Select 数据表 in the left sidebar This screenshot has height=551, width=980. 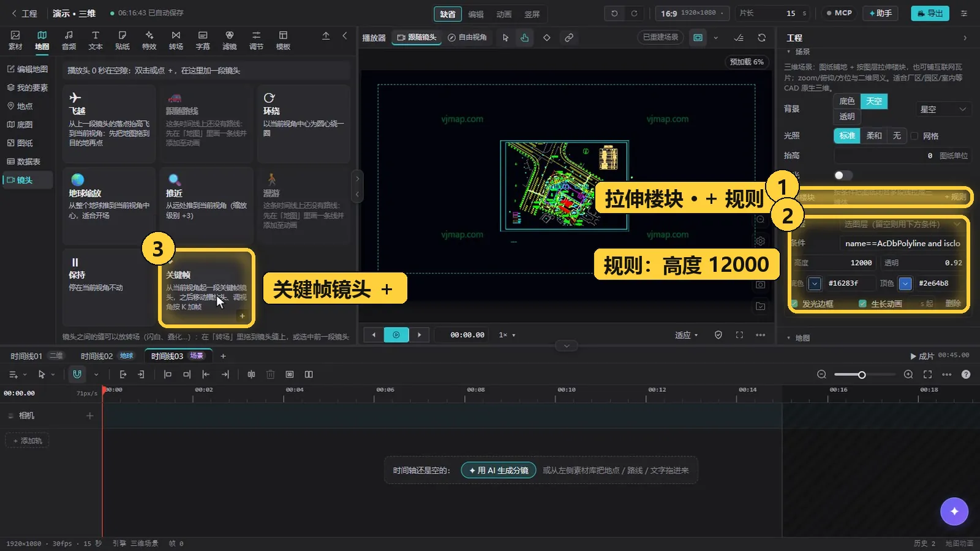click(23, 162)
